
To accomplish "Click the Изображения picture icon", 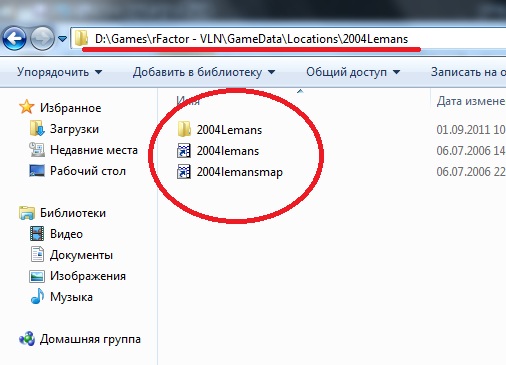I will pyautogui.click(x=37, y=276).
